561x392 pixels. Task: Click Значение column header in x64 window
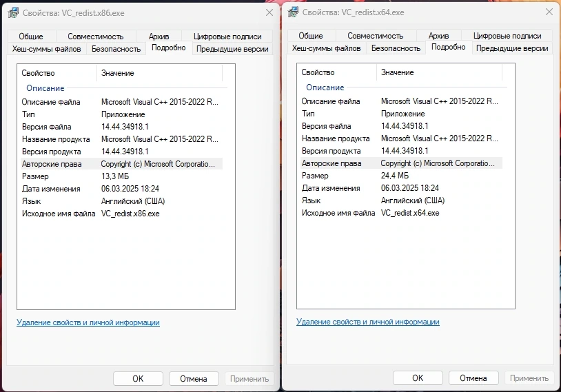point(439,72)
